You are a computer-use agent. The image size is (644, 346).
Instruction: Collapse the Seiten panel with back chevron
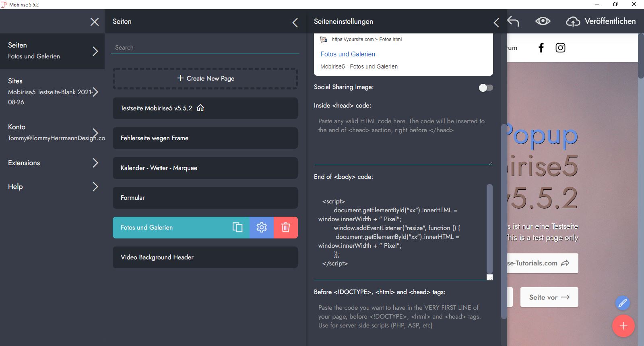[295, 23]
